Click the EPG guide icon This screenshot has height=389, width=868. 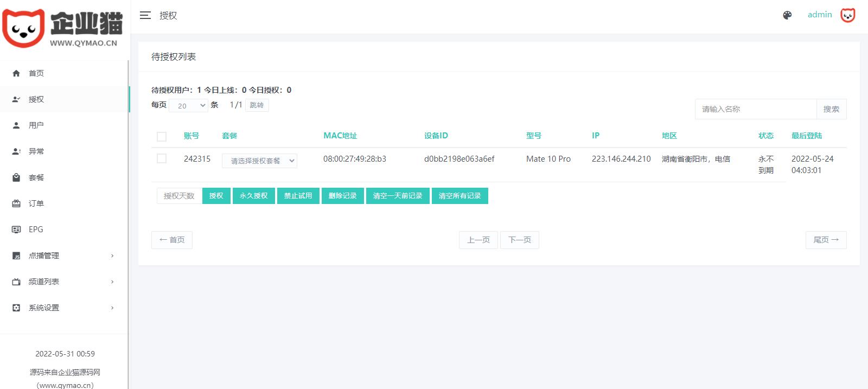click(16, 229)
